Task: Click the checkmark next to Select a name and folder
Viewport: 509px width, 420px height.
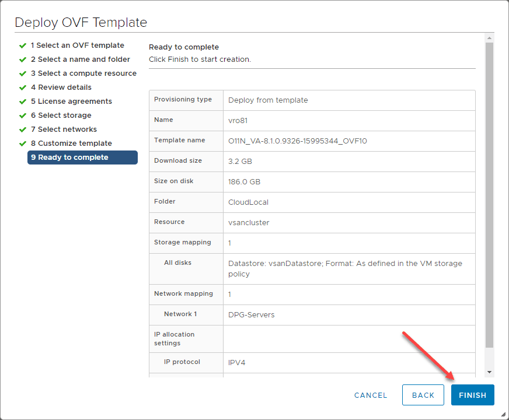Action: coord(23,59)
